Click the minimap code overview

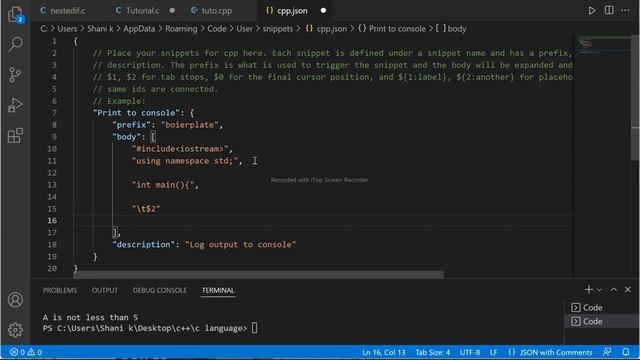[602, 45]
